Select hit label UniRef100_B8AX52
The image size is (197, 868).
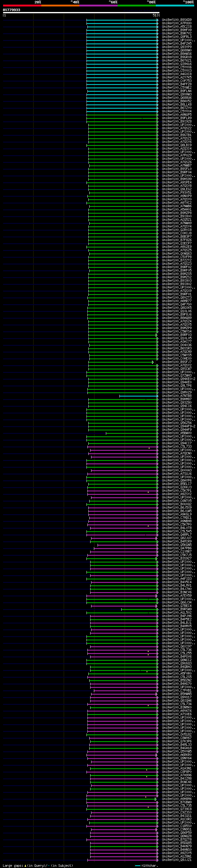(x=177, y=101)
